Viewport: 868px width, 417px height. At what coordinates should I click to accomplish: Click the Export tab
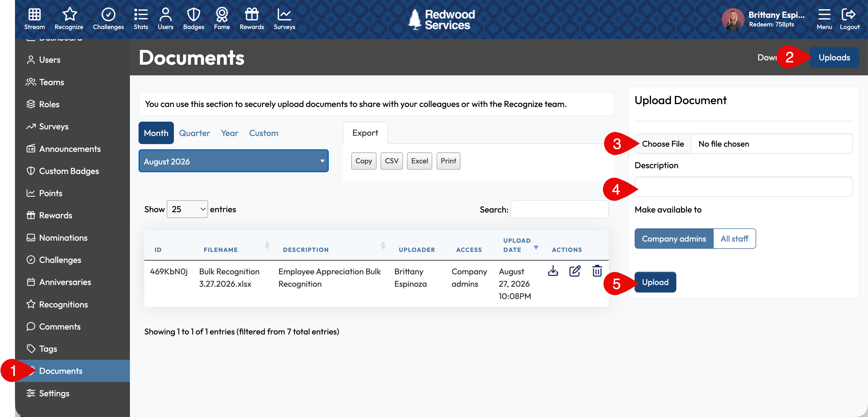365,133
